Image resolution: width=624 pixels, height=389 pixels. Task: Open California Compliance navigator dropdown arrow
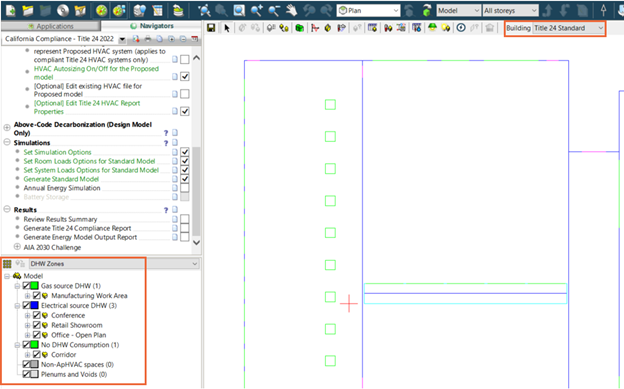click(122, 39)
